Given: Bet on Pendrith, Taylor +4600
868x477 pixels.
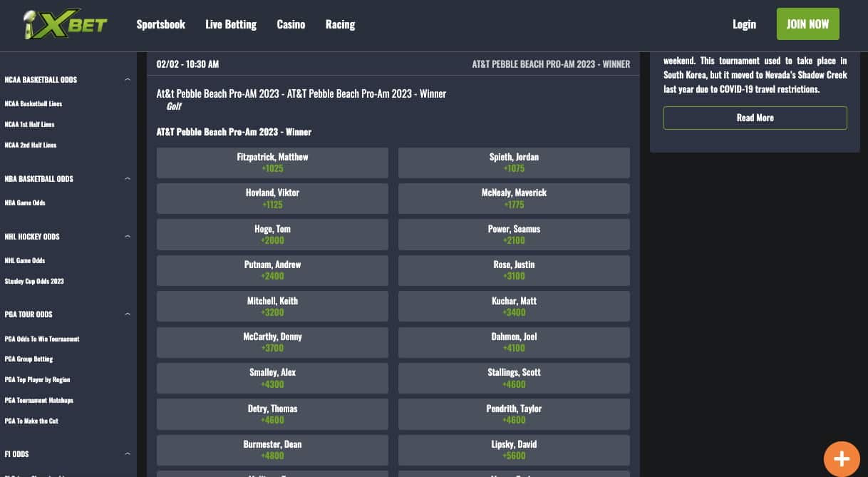Looking at the screenshot, I should point(514,414).
